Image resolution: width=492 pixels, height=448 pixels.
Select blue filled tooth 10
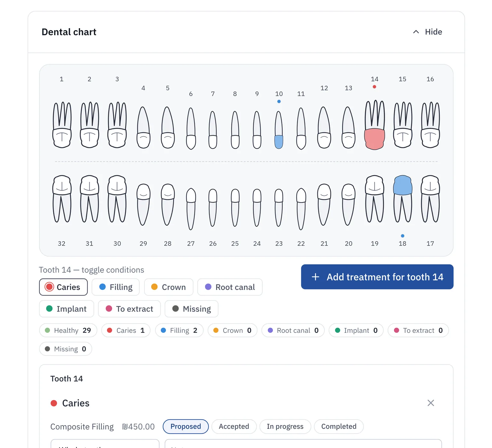point(279,130)
